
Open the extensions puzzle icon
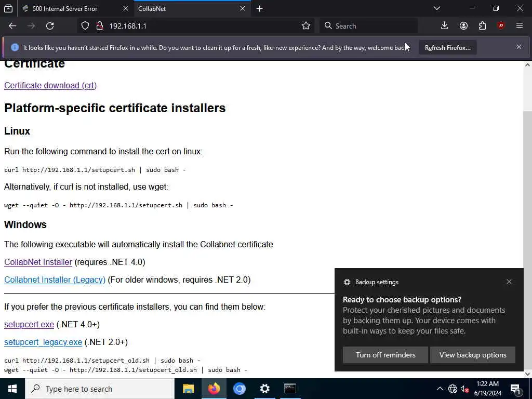tap(482, 26)
